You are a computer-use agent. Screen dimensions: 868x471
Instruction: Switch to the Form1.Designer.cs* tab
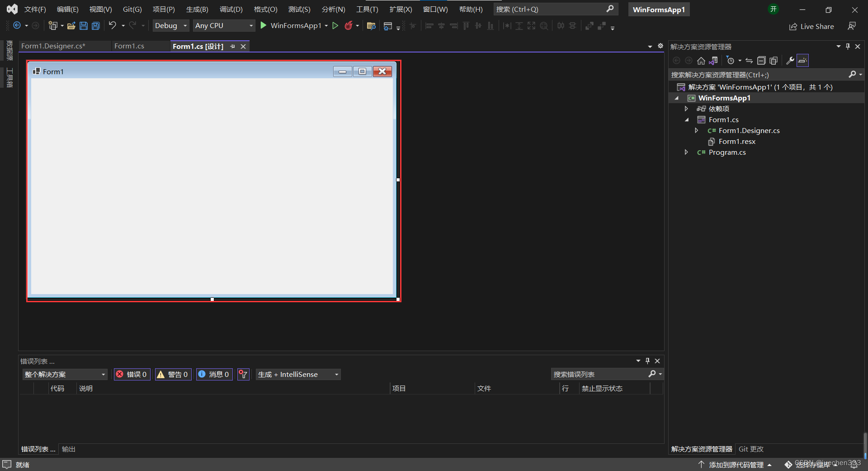pos(53,46)
